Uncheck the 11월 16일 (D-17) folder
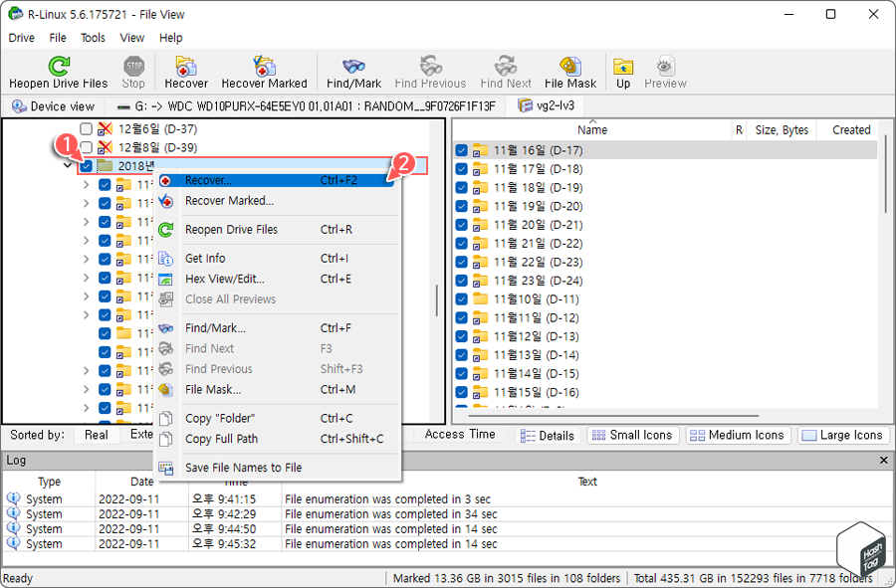 460,149
